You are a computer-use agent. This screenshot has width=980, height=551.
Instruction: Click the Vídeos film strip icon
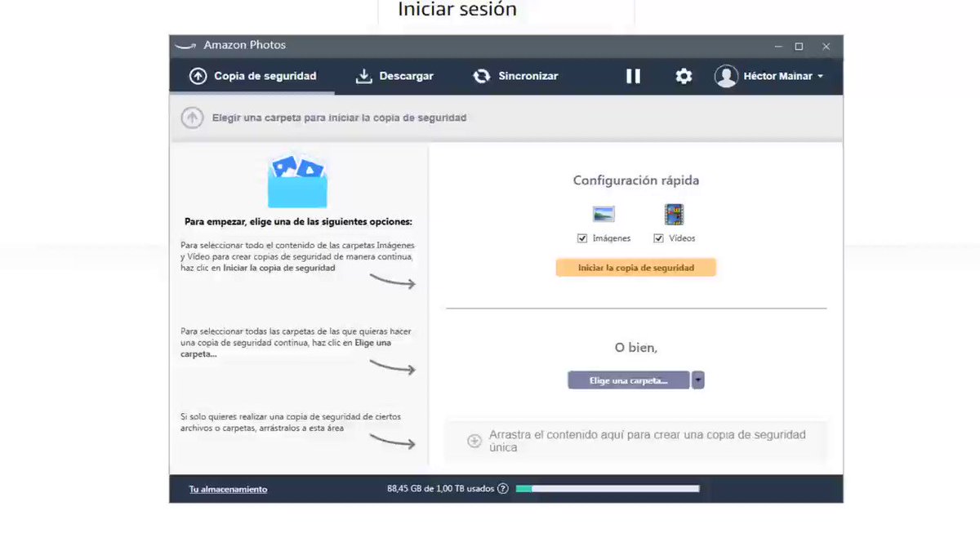[x=674, y=215]
